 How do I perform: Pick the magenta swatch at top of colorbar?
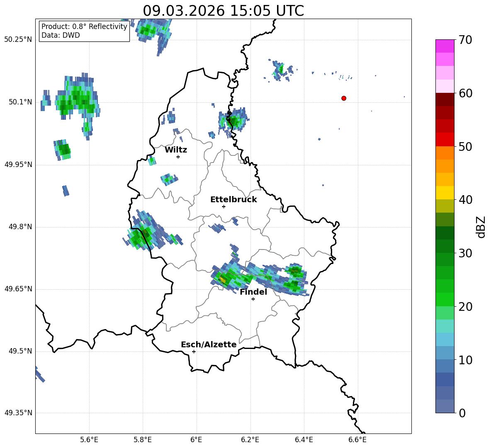click(x=445, y=46)
